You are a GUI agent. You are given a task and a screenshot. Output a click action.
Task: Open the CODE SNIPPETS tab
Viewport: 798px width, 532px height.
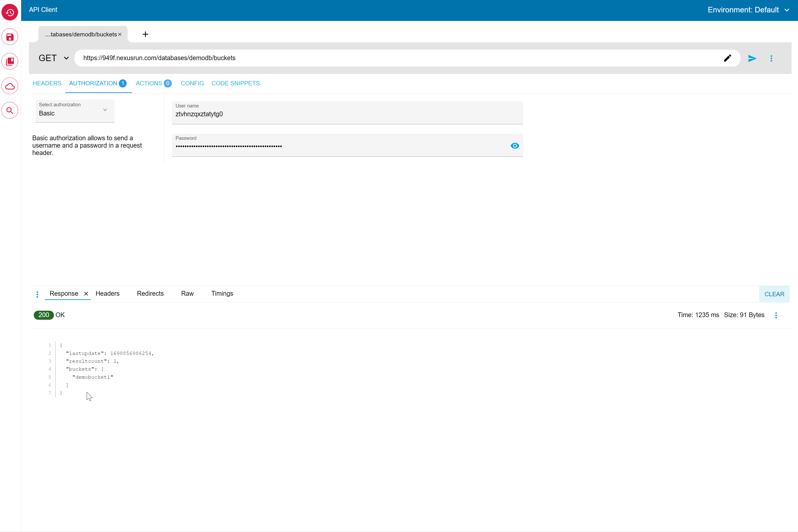(x=235, y=83)
